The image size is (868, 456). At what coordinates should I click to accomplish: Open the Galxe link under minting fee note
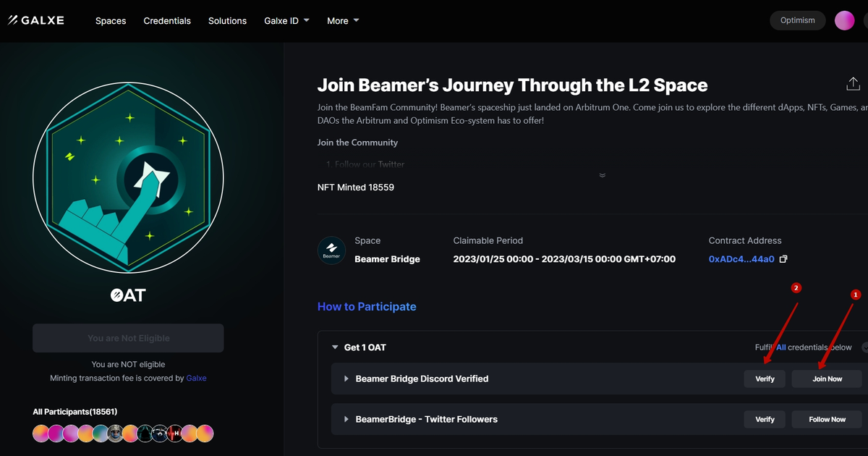click(196, 378)
